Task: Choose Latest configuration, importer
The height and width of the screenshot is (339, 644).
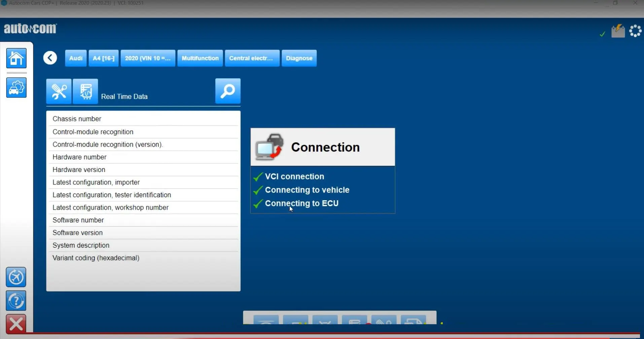Action: pos(143,182)
